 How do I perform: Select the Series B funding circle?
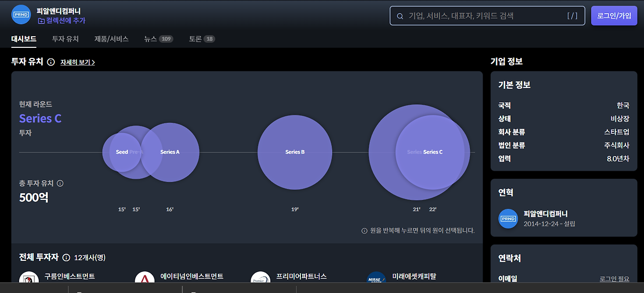click(295, 152)
